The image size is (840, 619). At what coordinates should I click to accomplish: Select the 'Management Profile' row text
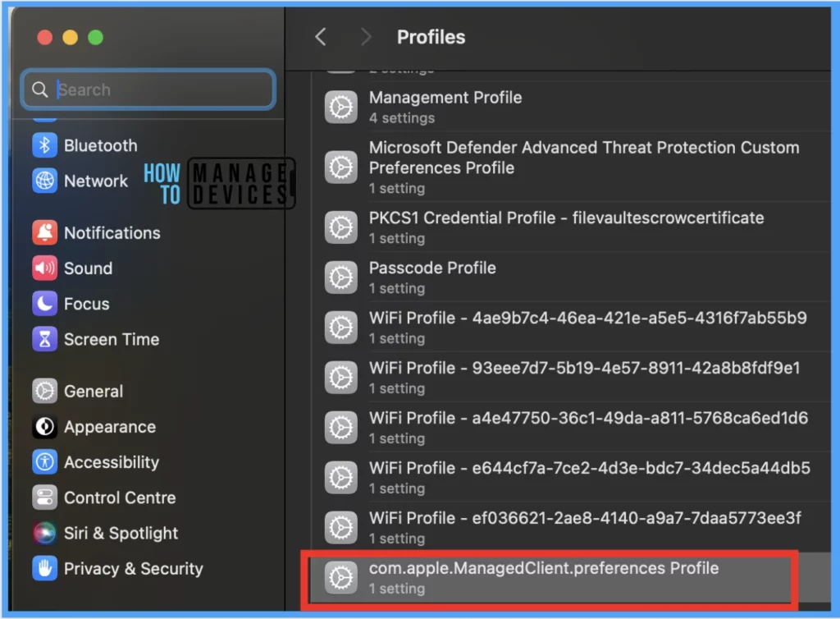coord(445,98)
